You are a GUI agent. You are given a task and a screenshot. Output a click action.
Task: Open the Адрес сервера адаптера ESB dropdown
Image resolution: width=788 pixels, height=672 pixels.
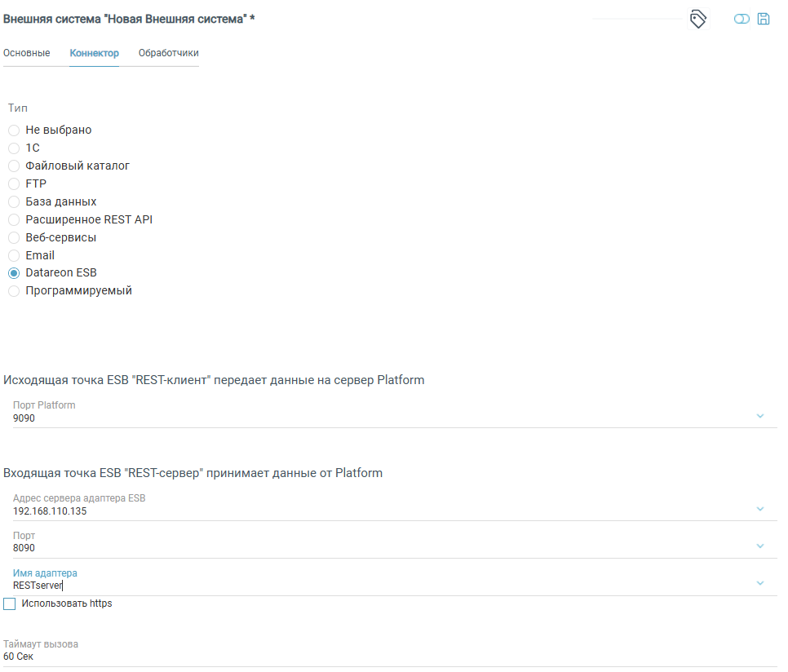(x=760, y=509)
